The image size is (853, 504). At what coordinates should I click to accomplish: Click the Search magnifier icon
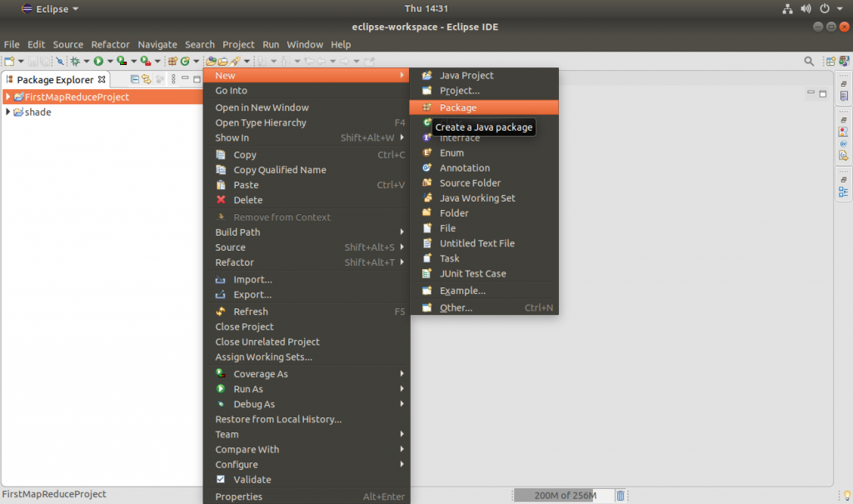(x=808, y=61)
